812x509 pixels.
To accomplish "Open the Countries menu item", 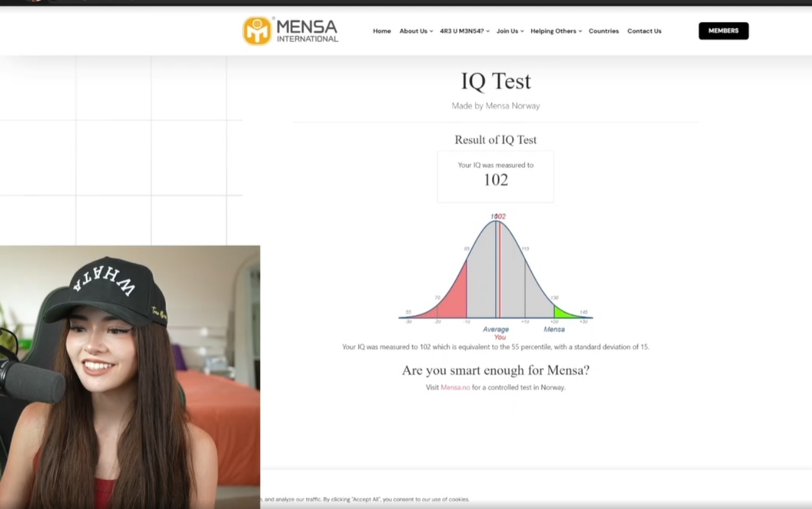I will point(604,31).
